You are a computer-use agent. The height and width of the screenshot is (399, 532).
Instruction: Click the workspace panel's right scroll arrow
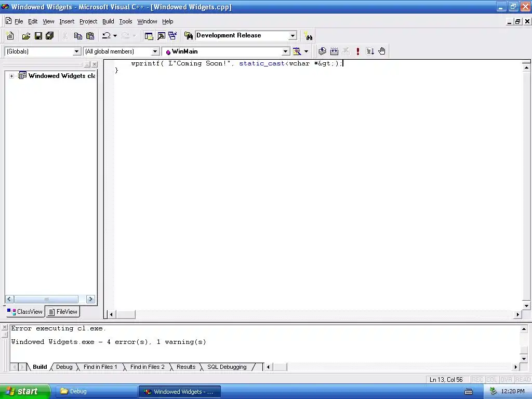[x=90, y=299]
